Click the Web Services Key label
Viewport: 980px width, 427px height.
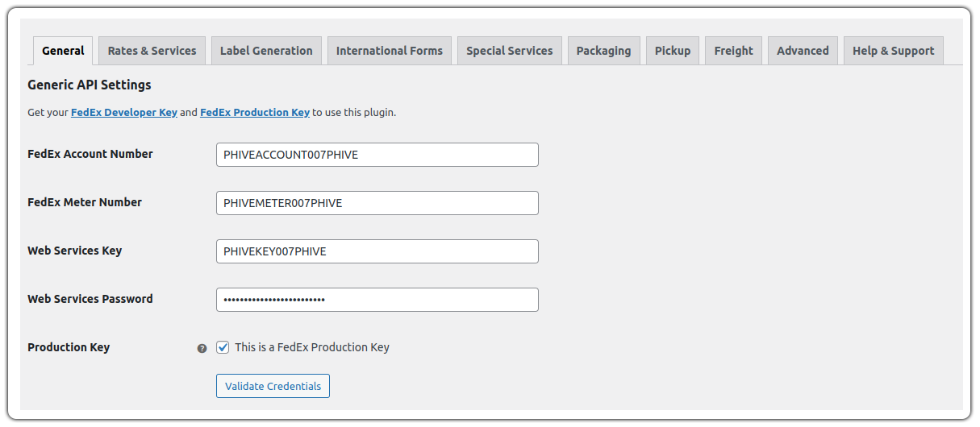click(75, 251)
